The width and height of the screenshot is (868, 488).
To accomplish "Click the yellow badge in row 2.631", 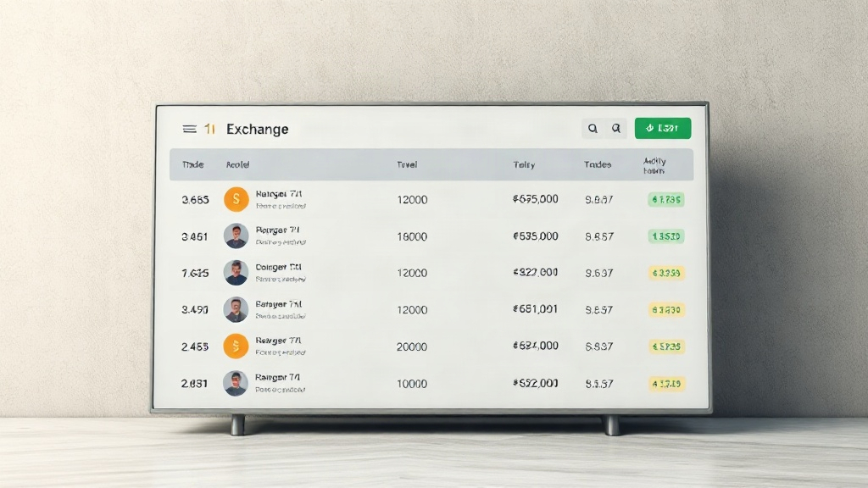I will point(666,384).
